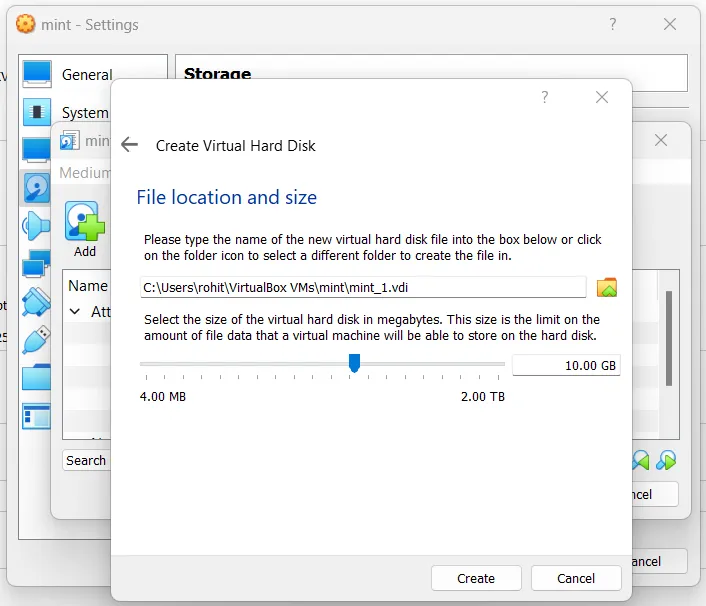This screenshot has width=706, height=606.
Task: Click Add disk icon in medium selector
Action: [x=85, y=222]
